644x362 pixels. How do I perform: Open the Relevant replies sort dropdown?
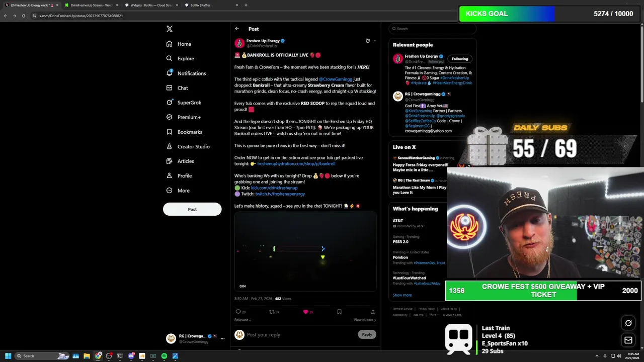tap(243, 320)
